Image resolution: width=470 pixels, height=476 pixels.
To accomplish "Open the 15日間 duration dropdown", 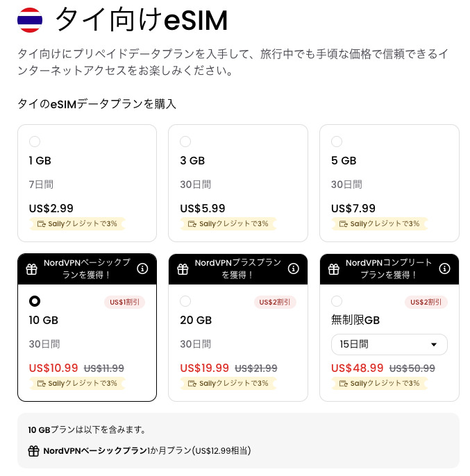I will [389, 344].
